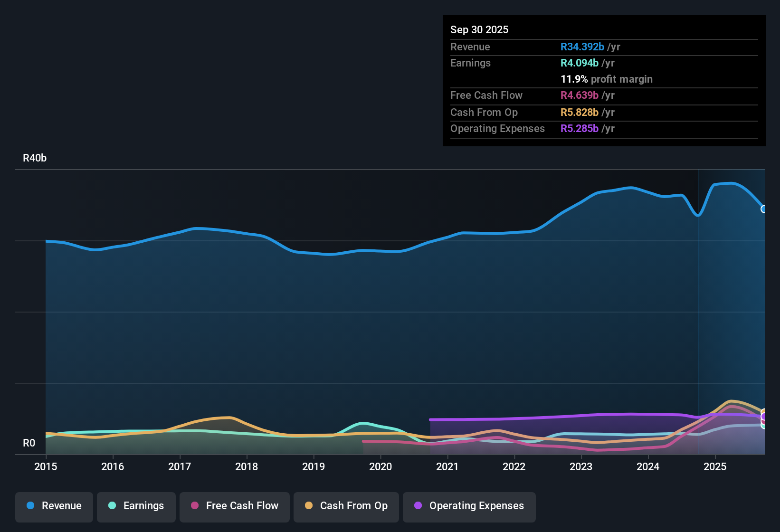This screenshot has width=780, height=532.
Task: Expand the Free Cash Flow legend item
Action: 234,506
